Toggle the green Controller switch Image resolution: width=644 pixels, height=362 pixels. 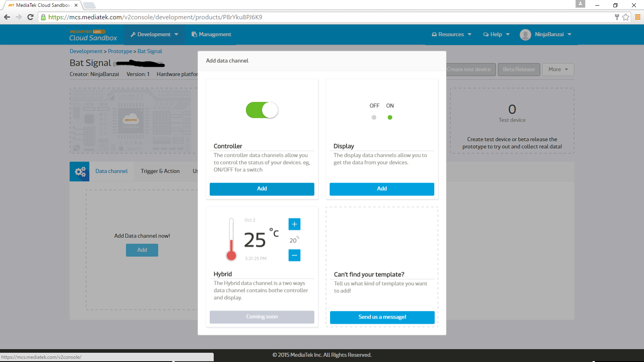point(262,110)
